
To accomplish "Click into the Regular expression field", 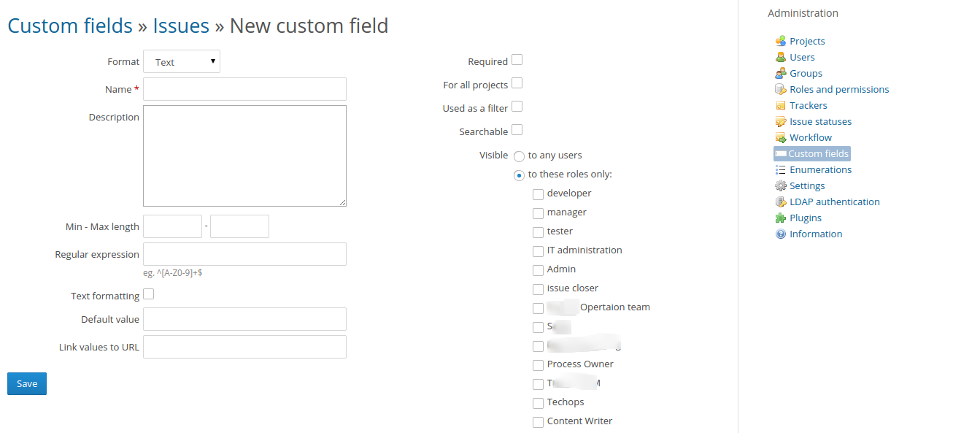I will pyautogui.click(x=244, y=254).
